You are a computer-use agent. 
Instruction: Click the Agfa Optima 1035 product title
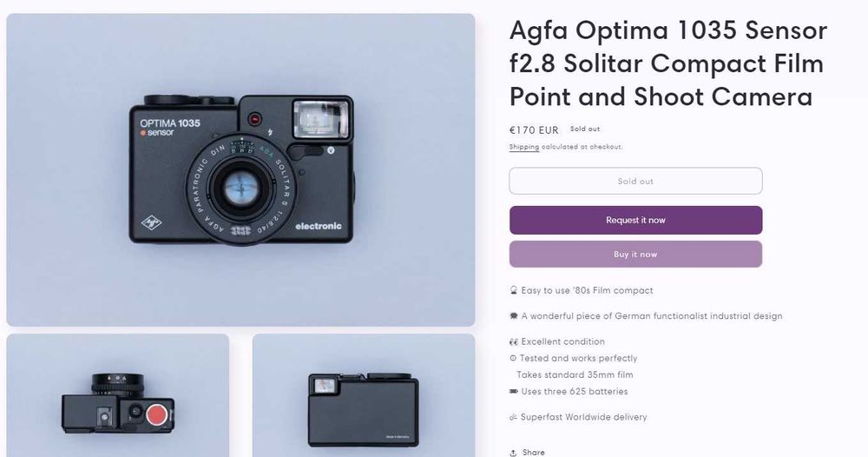(667, 63)
